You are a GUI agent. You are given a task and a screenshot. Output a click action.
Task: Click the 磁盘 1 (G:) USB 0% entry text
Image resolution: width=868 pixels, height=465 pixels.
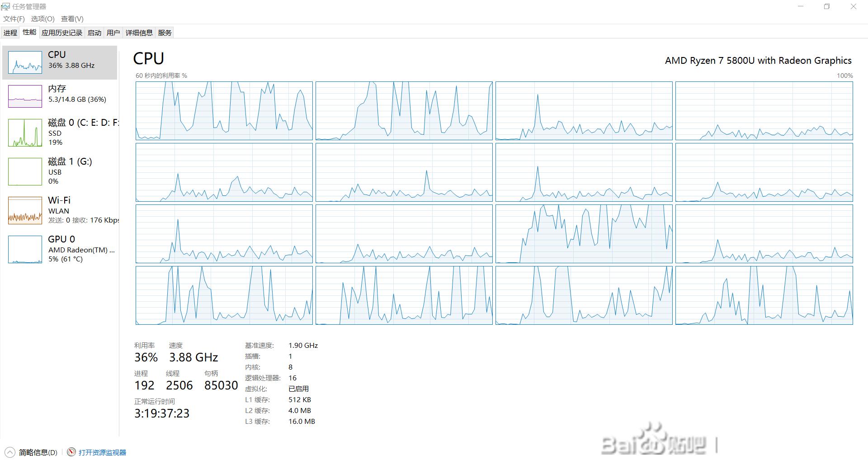[x=70, y=171]
